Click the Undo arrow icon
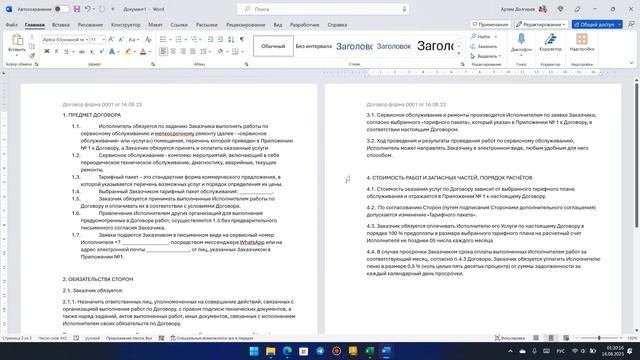This screenshot has width=640, height=360. (87, 9)
